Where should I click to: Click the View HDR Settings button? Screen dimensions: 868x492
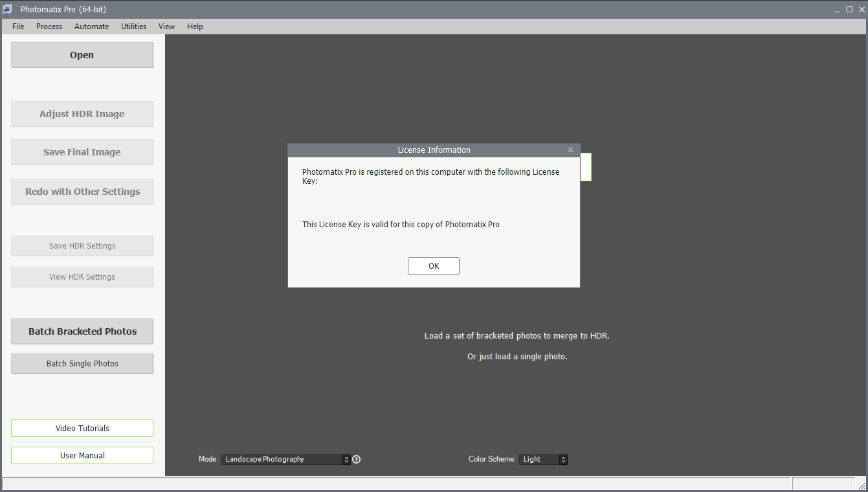click(82, 277)
